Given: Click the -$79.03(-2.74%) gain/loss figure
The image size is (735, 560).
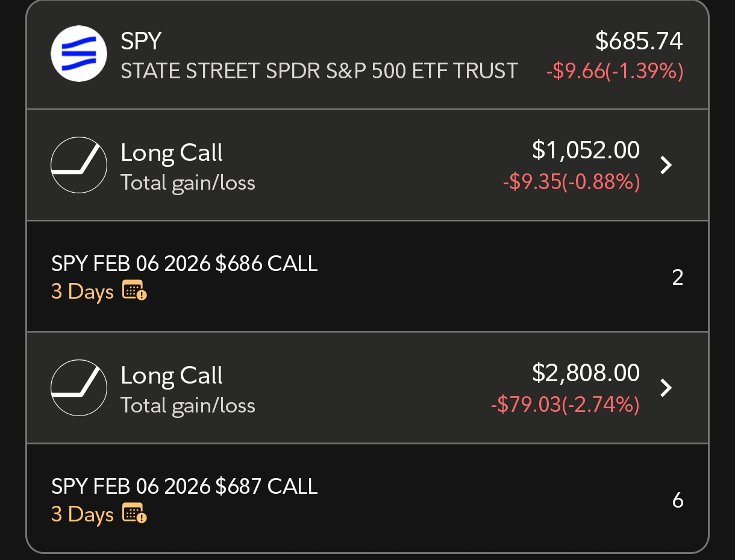Looking at the screenshot, I should pos(565,404).
